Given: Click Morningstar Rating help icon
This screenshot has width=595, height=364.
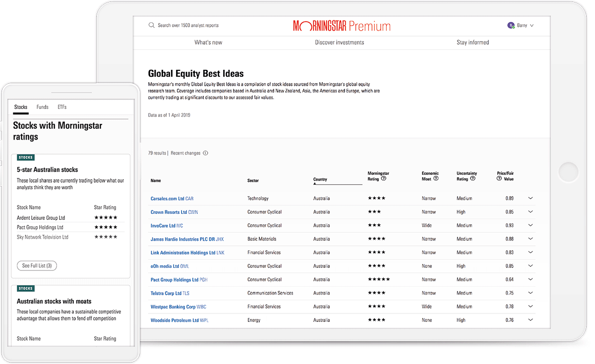Looking at the screenshot, I should tap(384, 179).
